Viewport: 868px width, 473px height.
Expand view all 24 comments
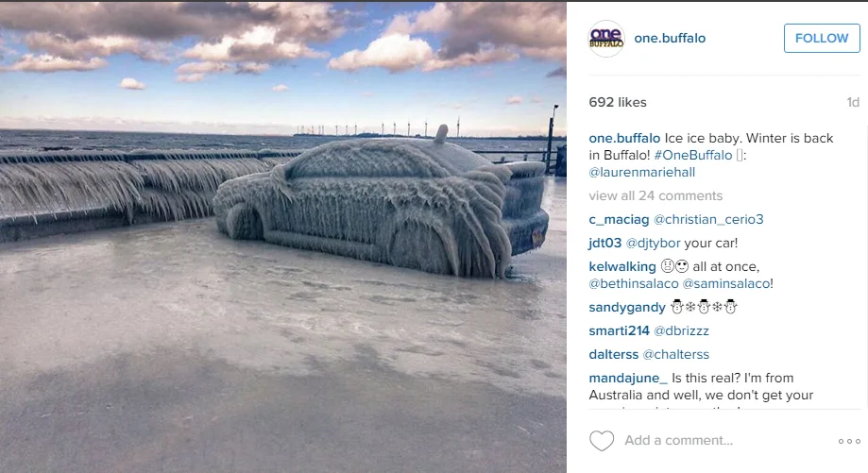coord(655,195)
